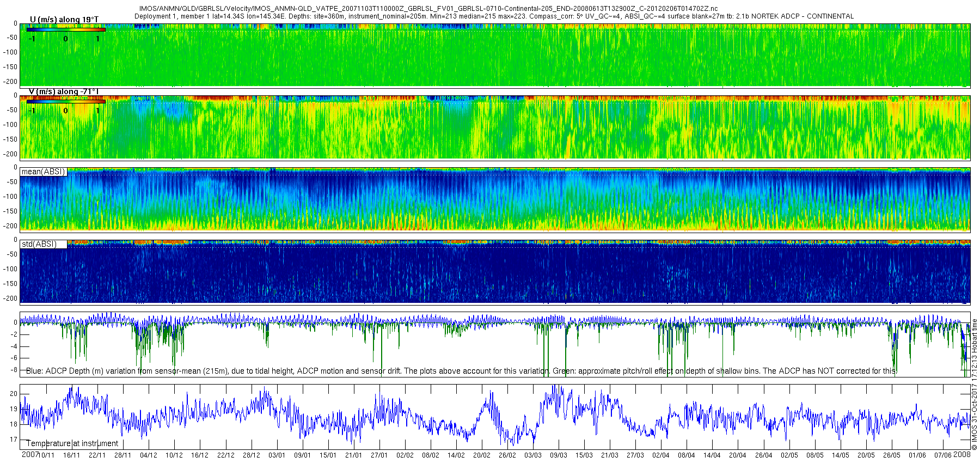Select the 15/01 date tick label
Image resolution: width=980 pixels, height=463 pixels.
tap(328, 455)
